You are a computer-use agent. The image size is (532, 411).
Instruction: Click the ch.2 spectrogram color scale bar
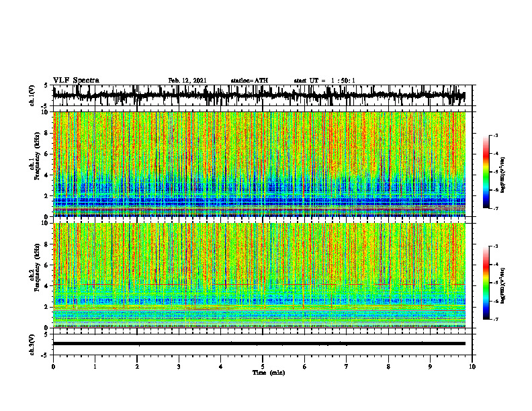(x=486, y=283)
